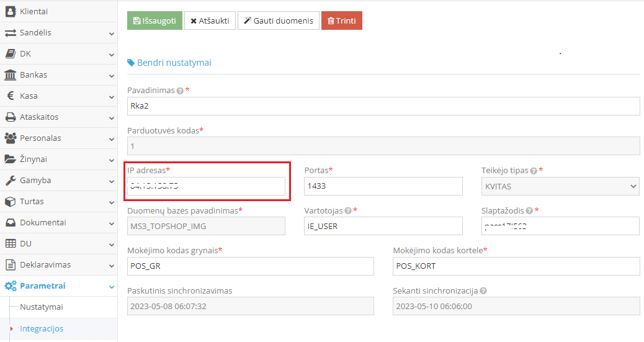The height and width of the screenshot is (342, 644).
Task: Expand the DK menu chevron
Action: pyautogui.click(x=111, y=55)
